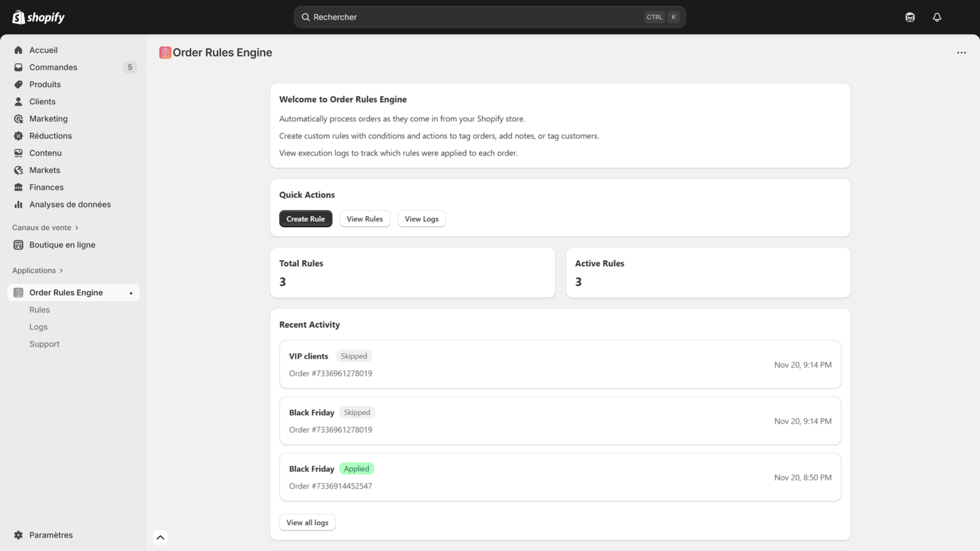The width and height of the screenshot is (980, 551).
Task: Click the View all logs button
Action: click(307, 522)
